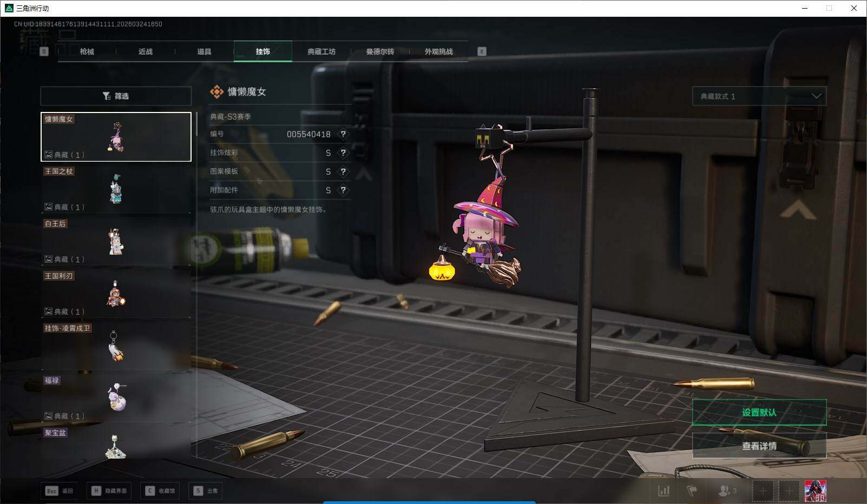The image size is (867, 504).
Task: Click the flag icon in bottom bar
Action: coord(692,490)
